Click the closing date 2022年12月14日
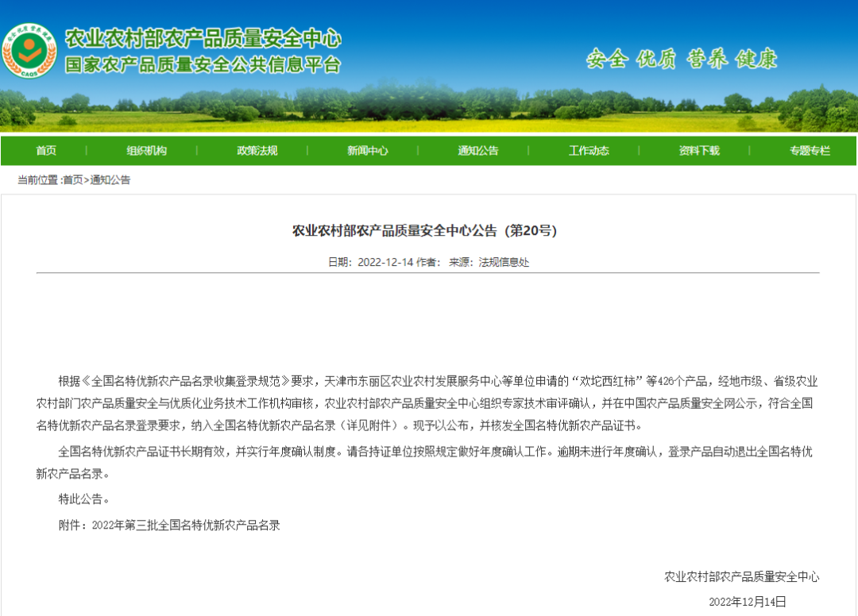The image size is (858, 616). point(748,602)
